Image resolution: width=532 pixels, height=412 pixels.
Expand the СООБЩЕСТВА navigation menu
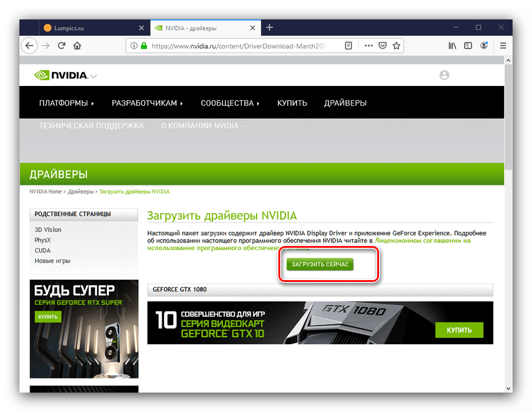pyautogui.click(x=230, y=103)
